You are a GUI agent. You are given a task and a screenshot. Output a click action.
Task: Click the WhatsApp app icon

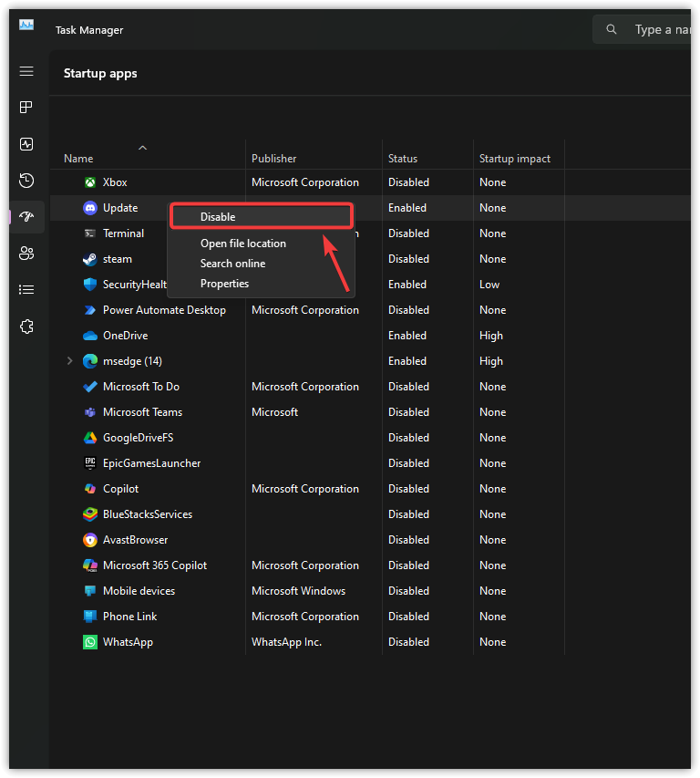[89, 641]
